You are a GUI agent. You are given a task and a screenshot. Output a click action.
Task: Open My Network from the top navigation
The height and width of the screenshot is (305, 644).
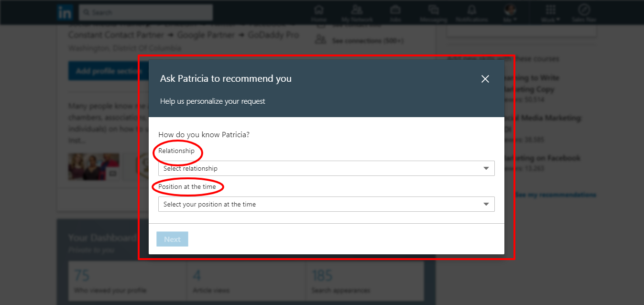click(356, 13)
